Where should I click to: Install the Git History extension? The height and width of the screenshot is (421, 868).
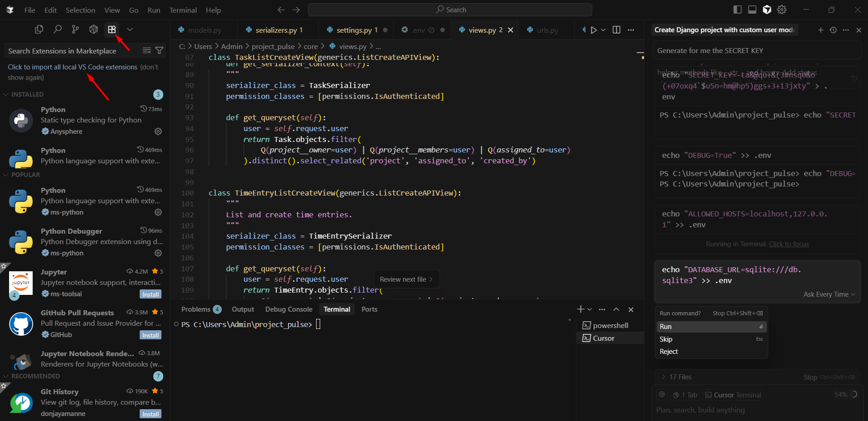[x=151, y=414]
